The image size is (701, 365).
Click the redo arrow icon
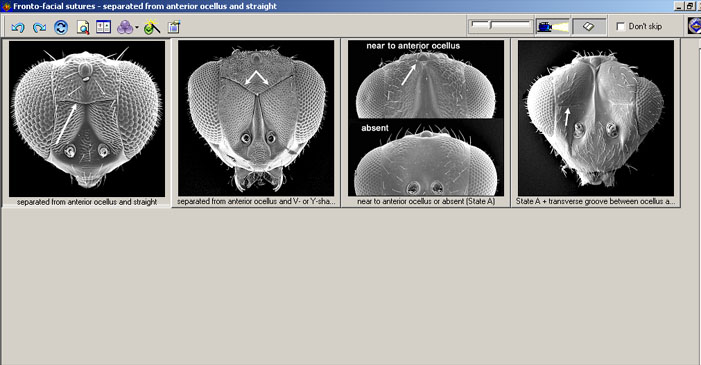point(39,27)
